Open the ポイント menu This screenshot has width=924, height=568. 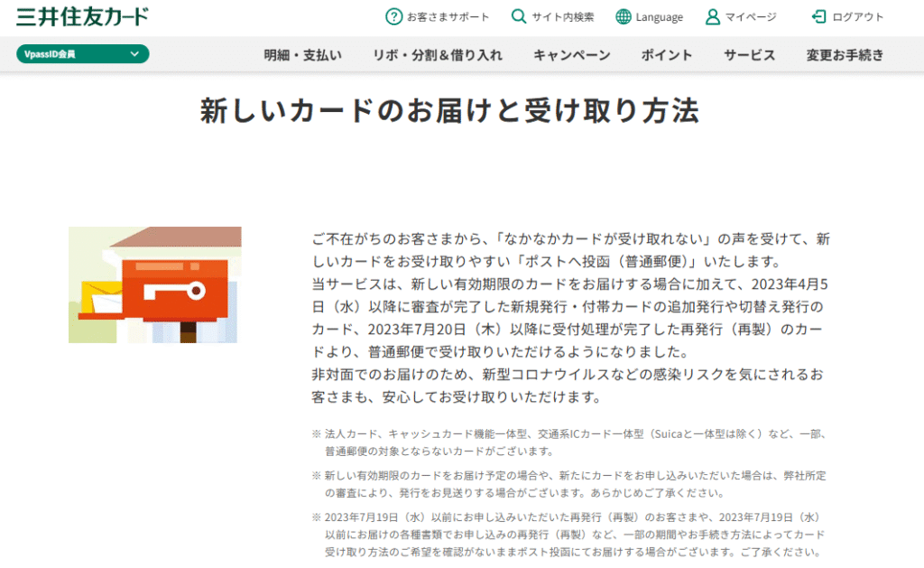click(667, 55)
